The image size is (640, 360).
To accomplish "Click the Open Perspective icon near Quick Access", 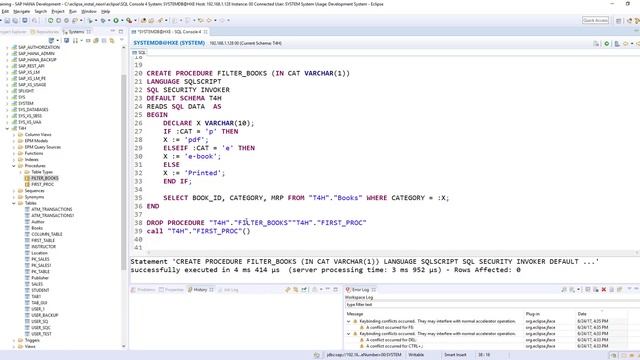I will [x=619, y=20].
